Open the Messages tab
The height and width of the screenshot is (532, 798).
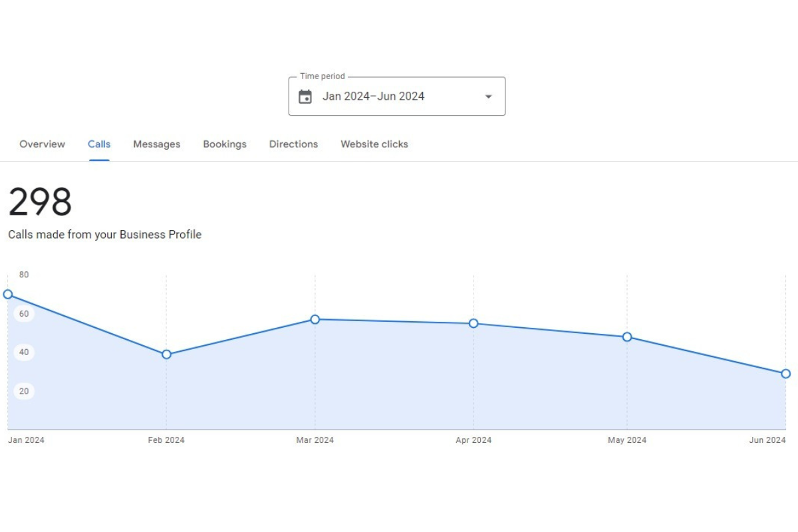coord(156,144)
